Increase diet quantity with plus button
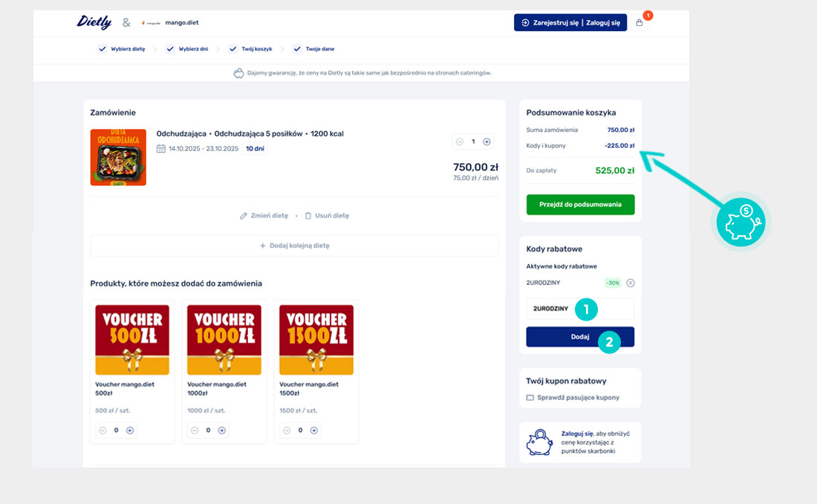 (x=487, y=142)
